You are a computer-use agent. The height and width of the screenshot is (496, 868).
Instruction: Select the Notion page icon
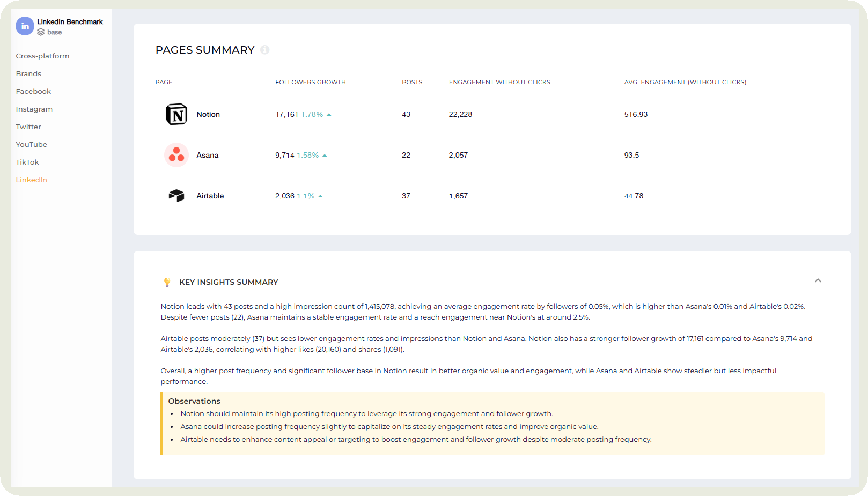click(x=176, y=114)
